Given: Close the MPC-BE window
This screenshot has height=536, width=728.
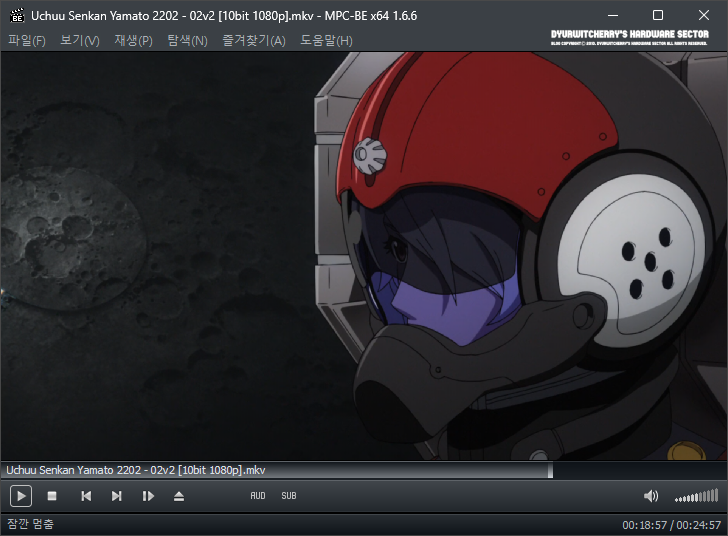Looking at the screenshot, I should click(x=703, y=15).
